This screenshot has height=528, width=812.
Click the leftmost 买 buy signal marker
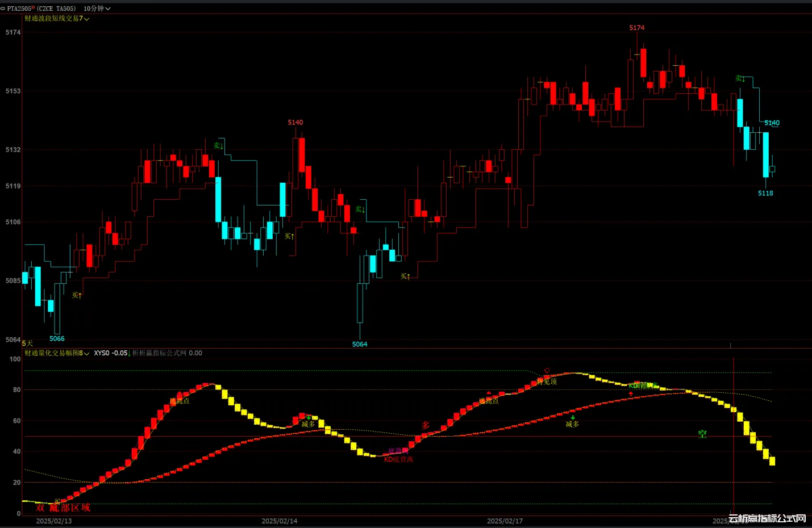(77, 295)
